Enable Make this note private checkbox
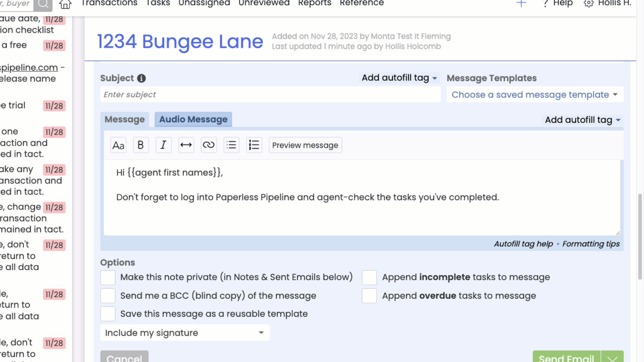The width and height of the screenshot is (644, 362). point(108,278)
